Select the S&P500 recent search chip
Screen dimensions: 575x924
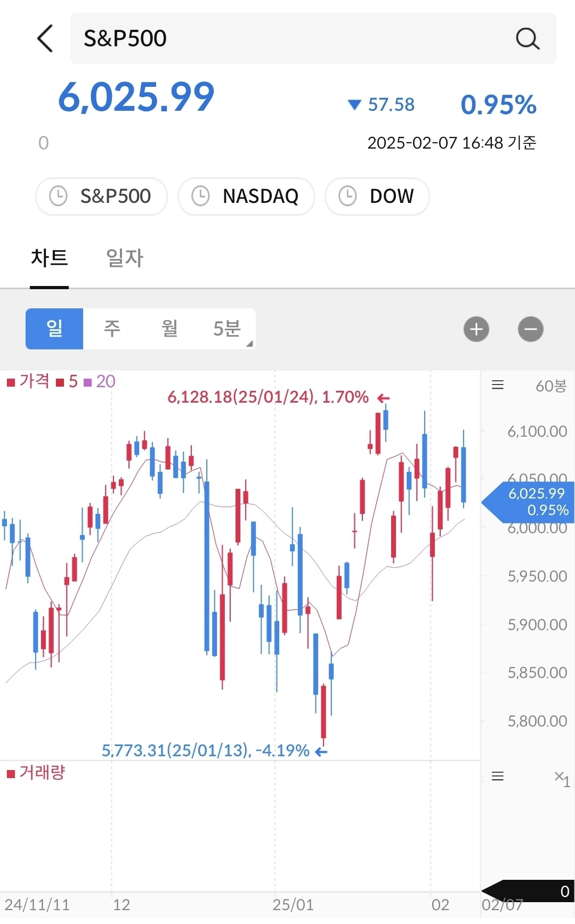click(101, 196)
